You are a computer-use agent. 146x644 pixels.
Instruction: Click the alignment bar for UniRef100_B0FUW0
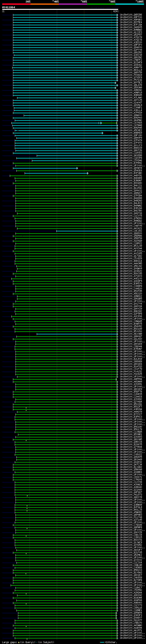tap(56, 173)
